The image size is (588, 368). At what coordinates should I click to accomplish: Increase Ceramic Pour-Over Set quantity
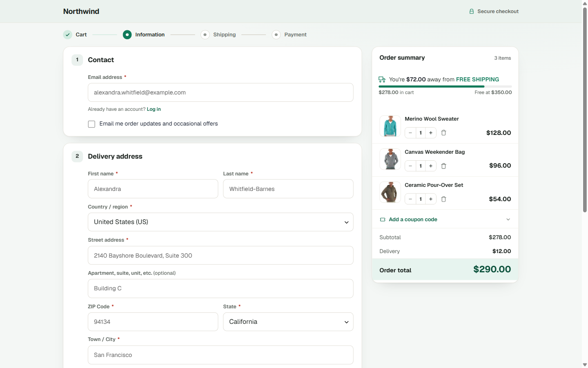pos(431,199)
